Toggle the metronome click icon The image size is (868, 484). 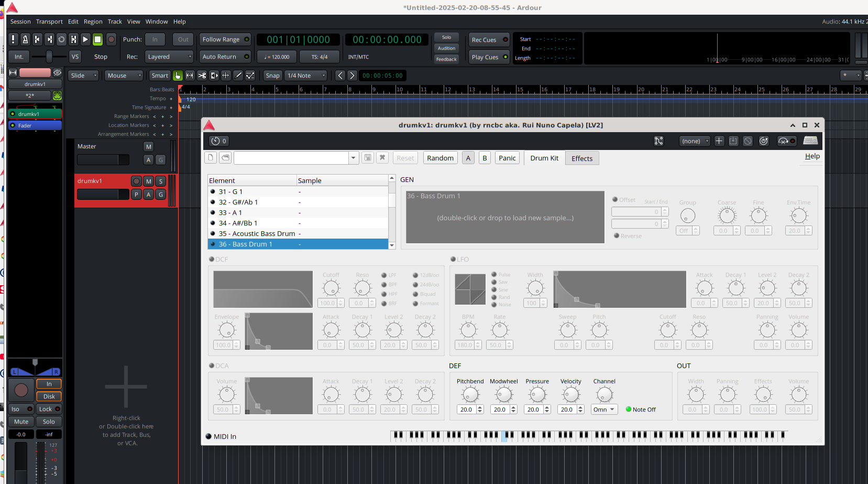[x=25, y=39]
